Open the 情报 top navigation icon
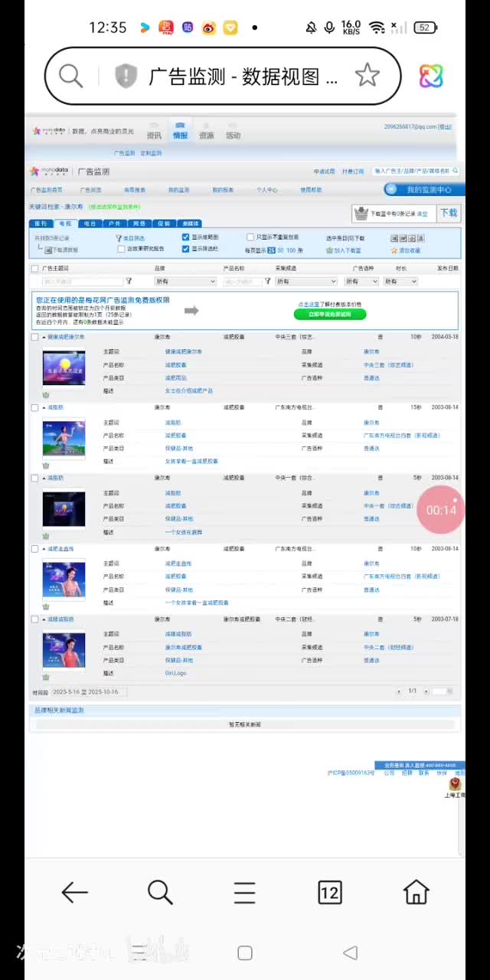Screen dimensions: 490x980 pyautogui.click(x=180, y=130)
